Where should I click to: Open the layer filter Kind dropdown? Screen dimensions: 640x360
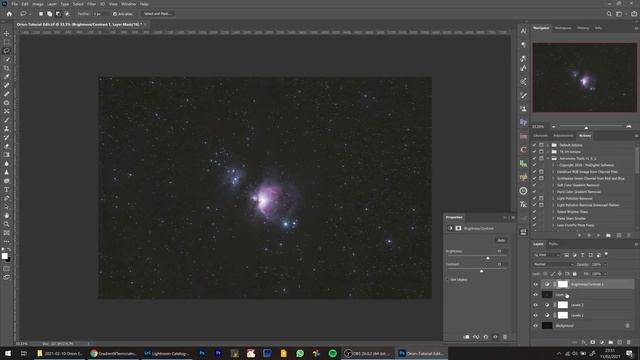coord(547,255)
